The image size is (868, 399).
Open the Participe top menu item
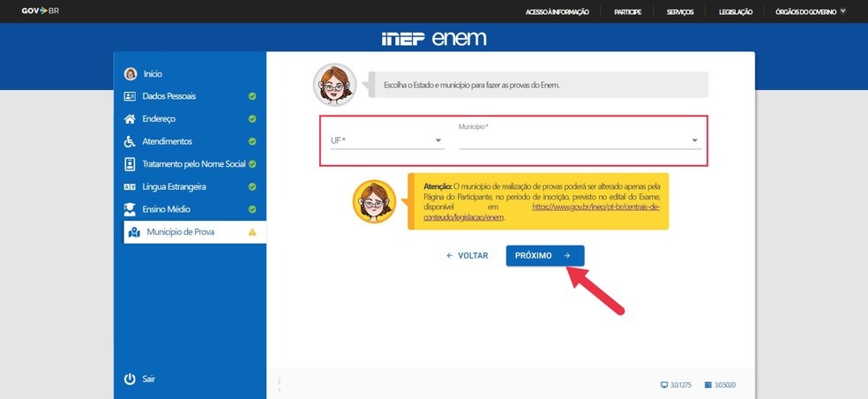click(x=628, y=11)
